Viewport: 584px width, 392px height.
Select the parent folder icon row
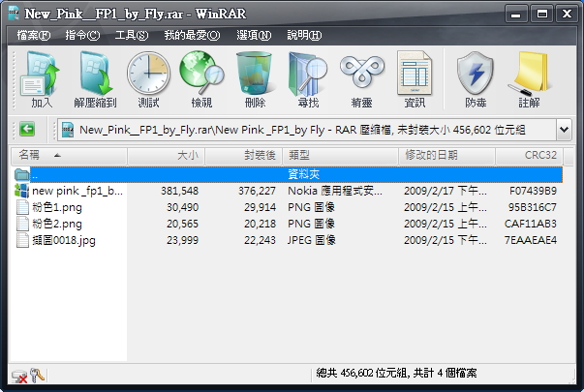22,174
